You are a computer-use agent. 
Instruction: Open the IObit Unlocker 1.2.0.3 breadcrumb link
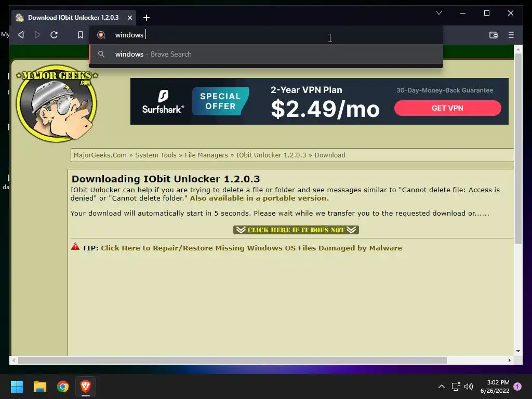coord(271,155)
